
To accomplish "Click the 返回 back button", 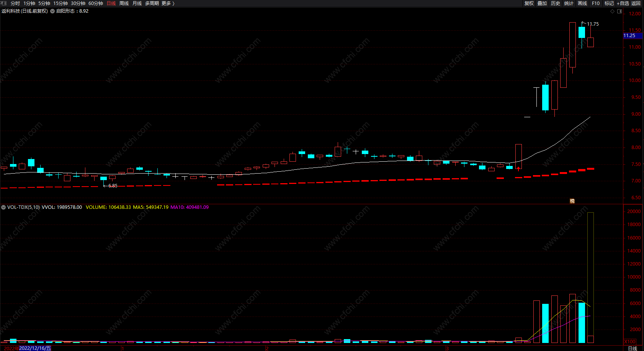I will click(636, 3).
